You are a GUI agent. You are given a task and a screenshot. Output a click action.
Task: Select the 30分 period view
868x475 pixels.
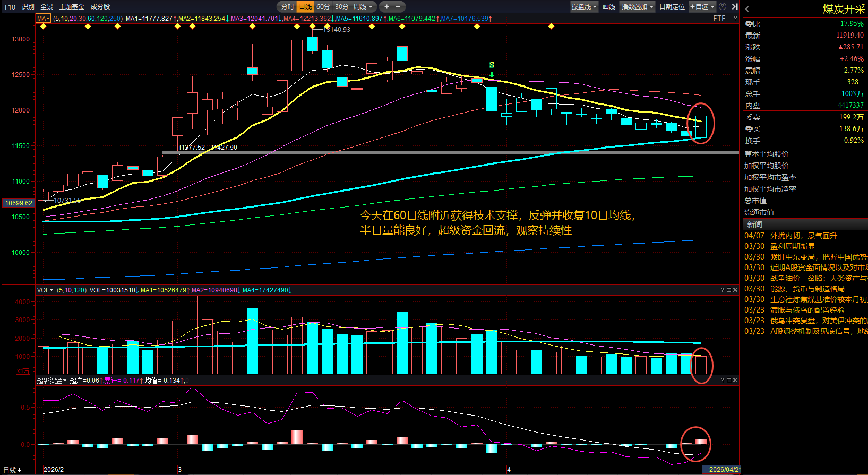pyautogui.click(x=341, y=6)
